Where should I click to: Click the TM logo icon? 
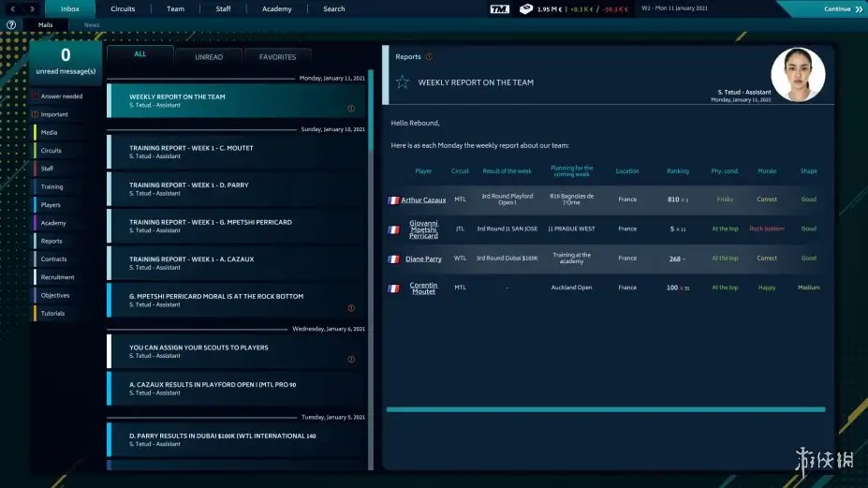[x=499, y=8]
